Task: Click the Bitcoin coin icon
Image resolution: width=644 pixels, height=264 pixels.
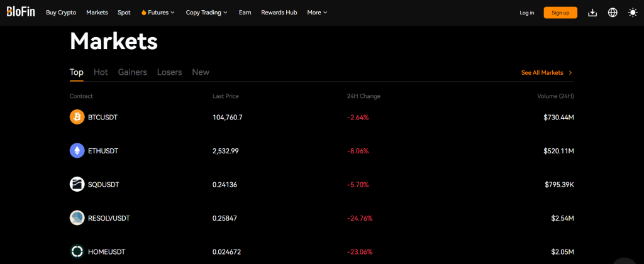Action: [x=77, y=117]
